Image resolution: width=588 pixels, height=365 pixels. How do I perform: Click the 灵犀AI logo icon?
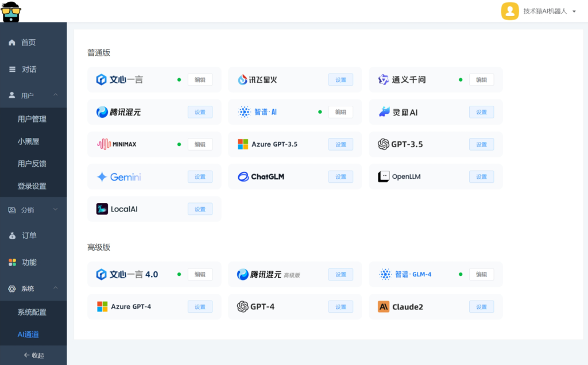click(384, 112)
